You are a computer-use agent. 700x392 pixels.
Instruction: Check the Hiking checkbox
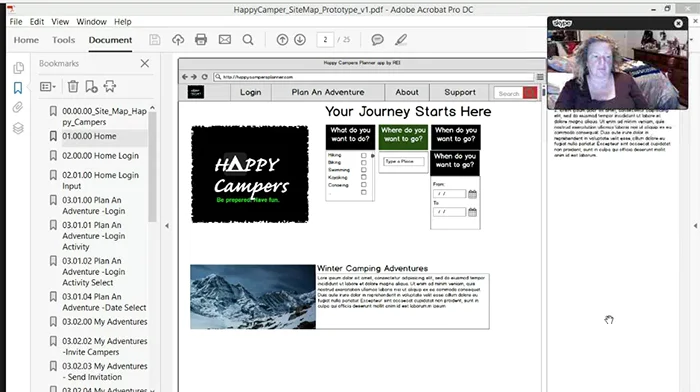[363, 155]
